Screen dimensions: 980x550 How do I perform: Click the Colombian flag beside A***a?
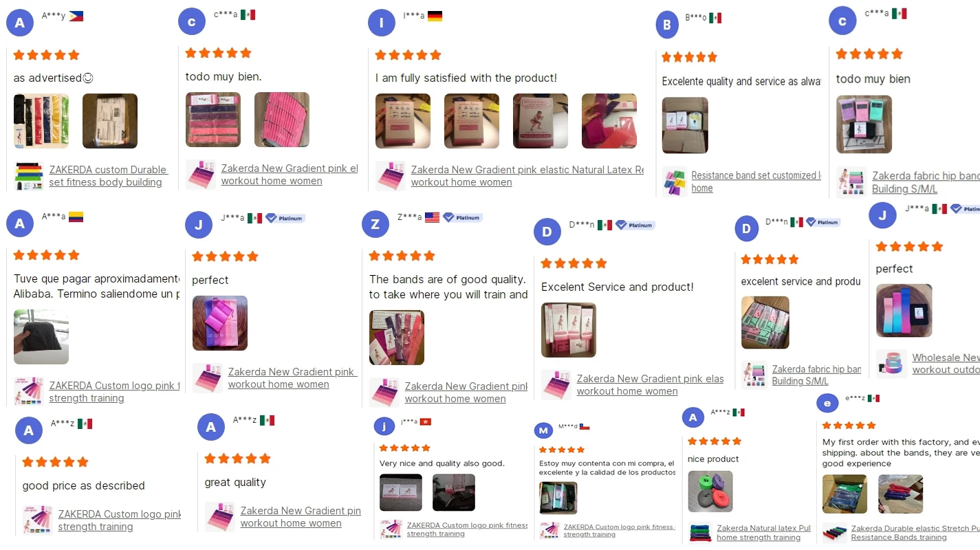(x=76, y=217)
